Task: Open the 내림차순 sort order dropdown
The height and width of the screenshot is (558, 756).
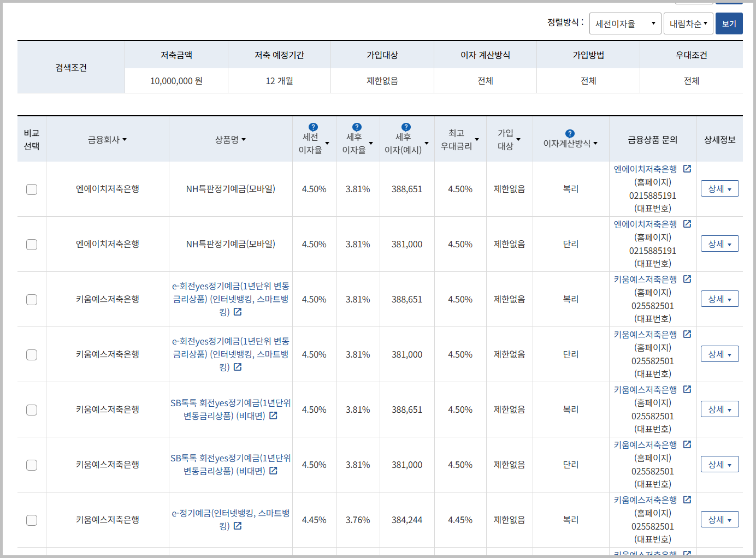Action: click(x=688, y=23)
